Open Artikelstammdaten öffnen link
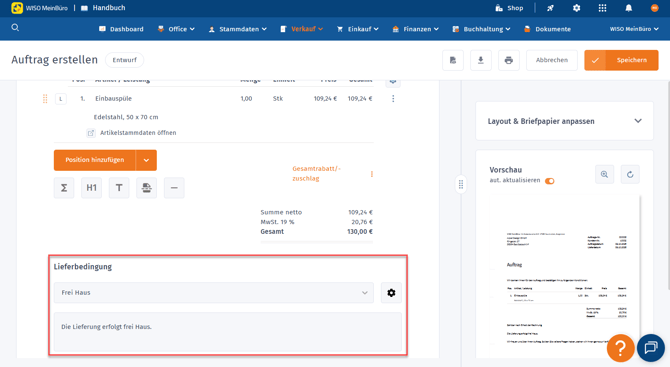This screenshot has height=367, width=670. pyautogui.click(x=132, y=133)
